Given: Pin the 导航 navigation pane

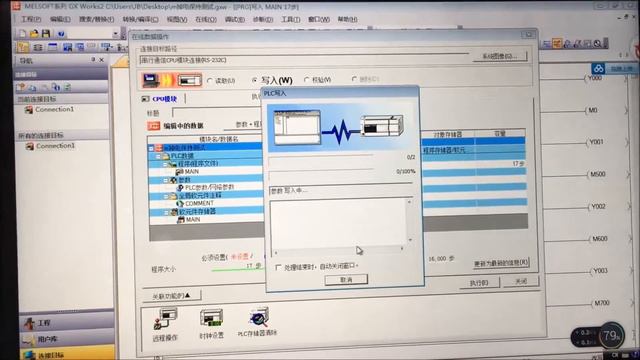Looking at the screenshot, I should [x=93, y=60].
